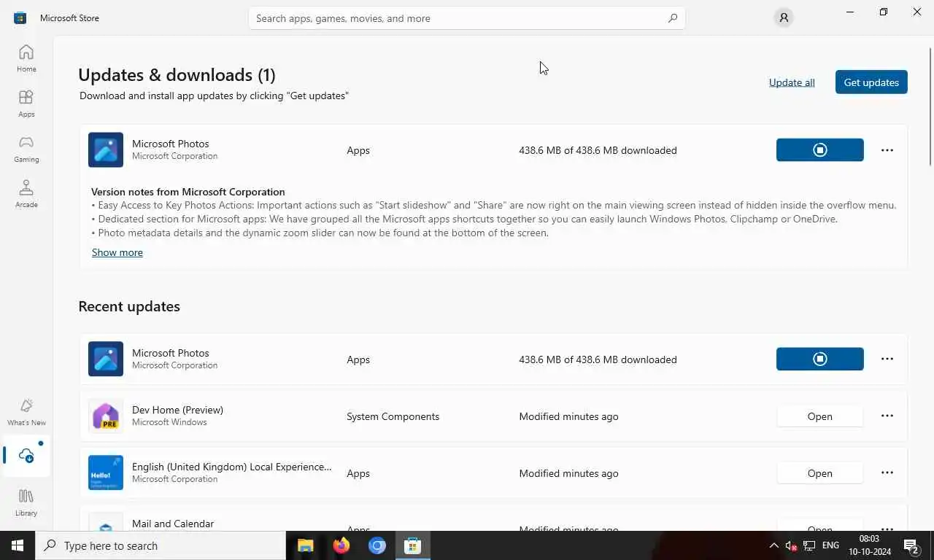
Task: Launch Firefox from the taskbar
Action: (x=341, y=545)
